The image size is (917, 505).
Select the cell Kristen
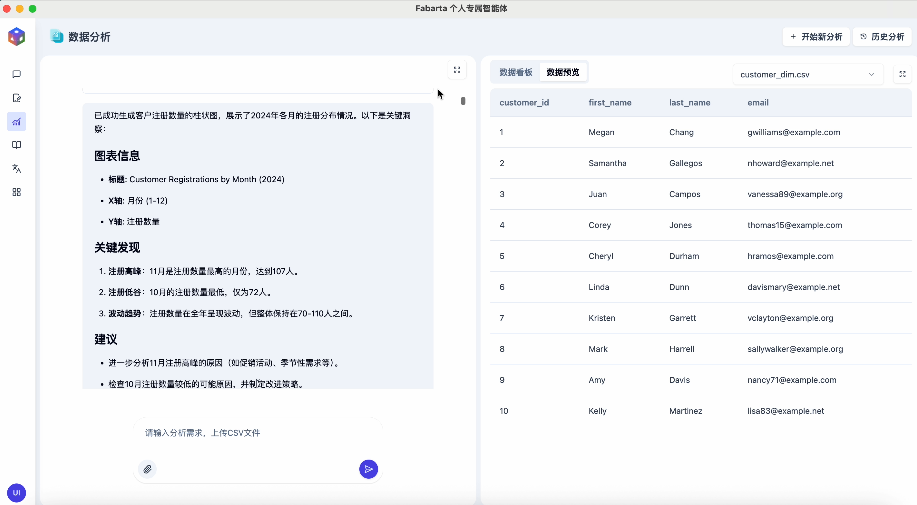click(602, 318)
